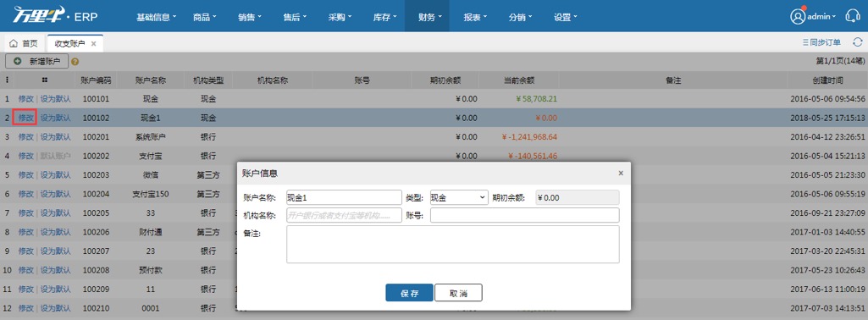Image resolution: width=868 pixels, height=320 pixels.
Task: Click 同步订单 link
Action: click(821, 42)
